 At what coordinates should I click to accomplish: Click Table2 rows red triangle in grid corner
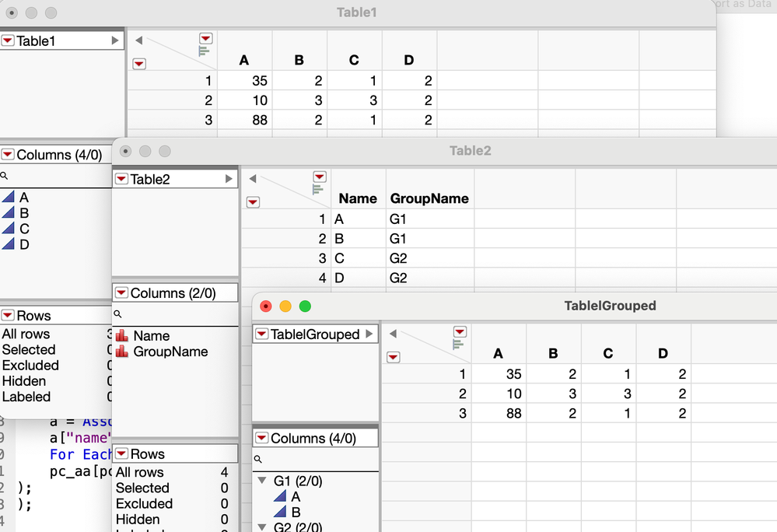[x=254, y=201]
